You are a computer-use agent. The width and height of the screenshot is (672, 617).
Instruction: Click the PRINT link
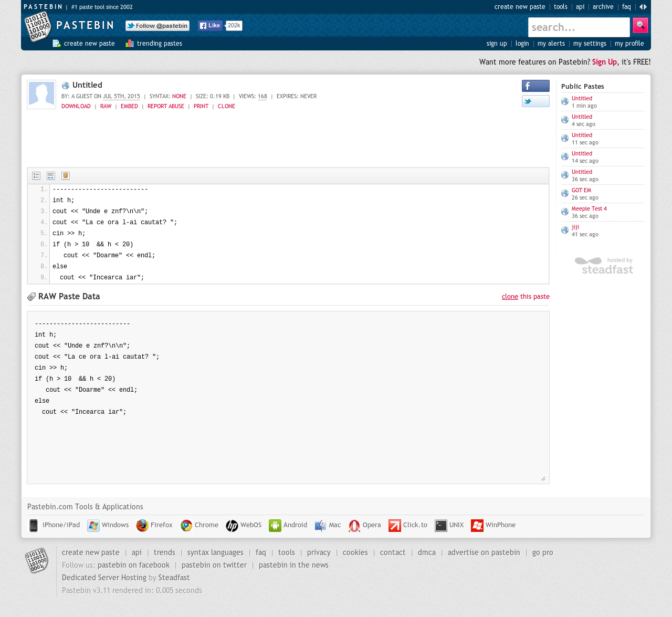tap(201, 106)
